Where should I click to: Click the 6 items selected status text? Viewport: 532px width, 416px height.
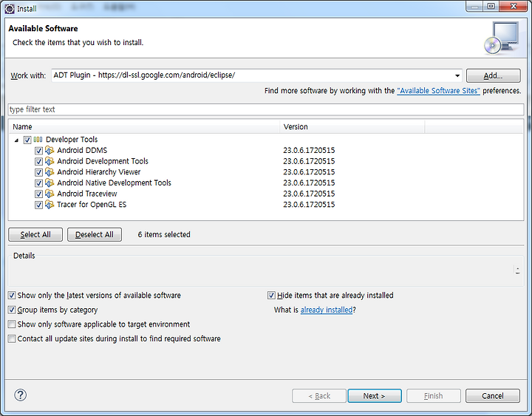164,234
